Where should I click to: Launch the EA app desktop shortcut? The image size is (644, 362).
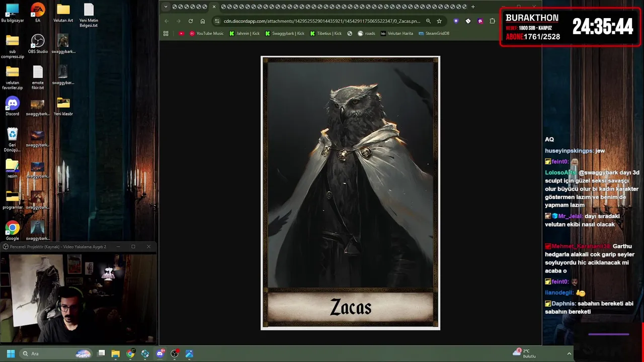click(x=38, y=14)
